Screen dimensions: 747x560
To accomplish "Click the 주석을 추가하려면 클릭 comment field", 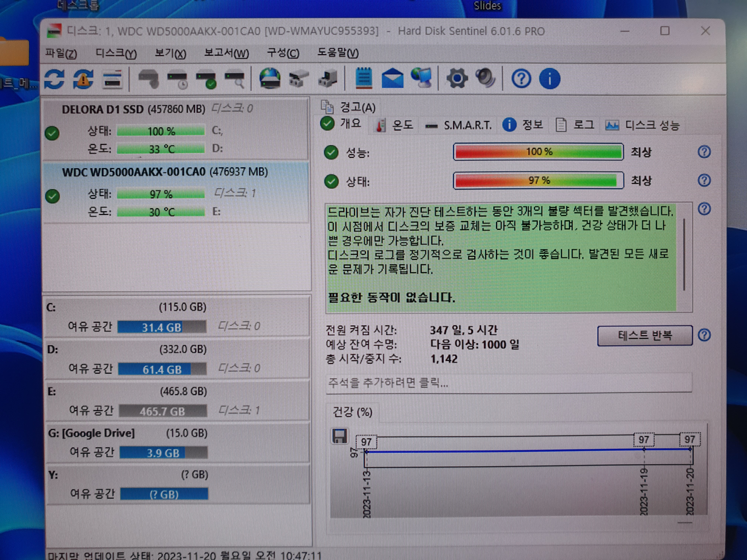I will 509,383.
